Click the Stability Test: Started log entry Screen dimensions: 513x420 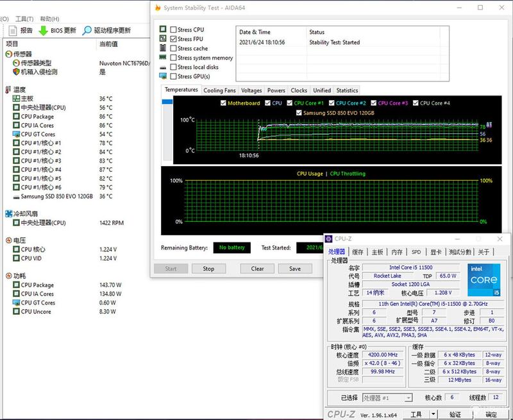tap(334, 42)
